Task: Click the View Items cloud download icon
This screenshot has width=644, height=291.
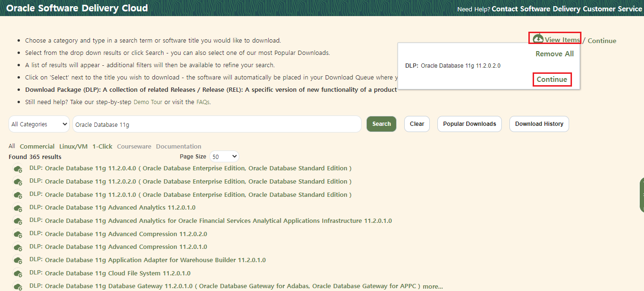Action: (x=538, y=39)
